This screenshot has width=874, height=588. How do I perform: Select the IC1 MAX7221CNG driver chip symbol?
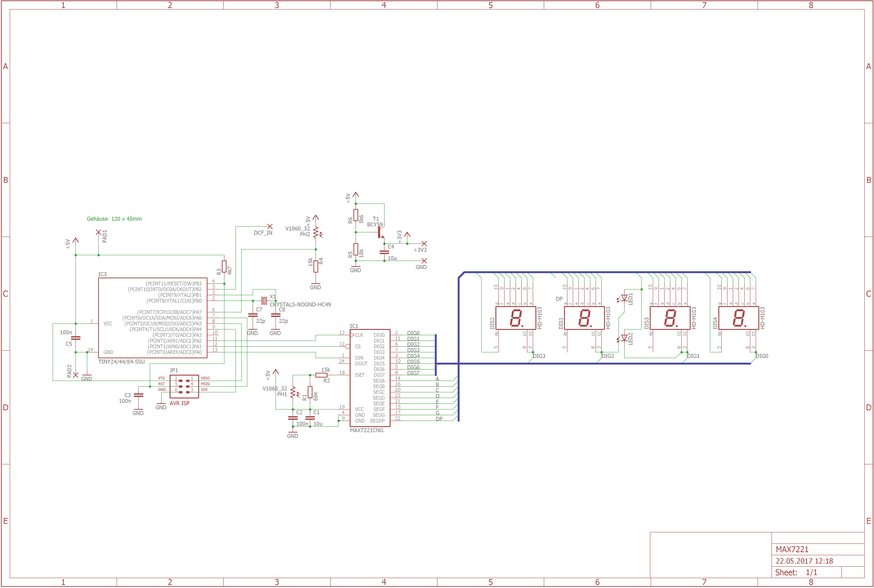pos(370,378)
